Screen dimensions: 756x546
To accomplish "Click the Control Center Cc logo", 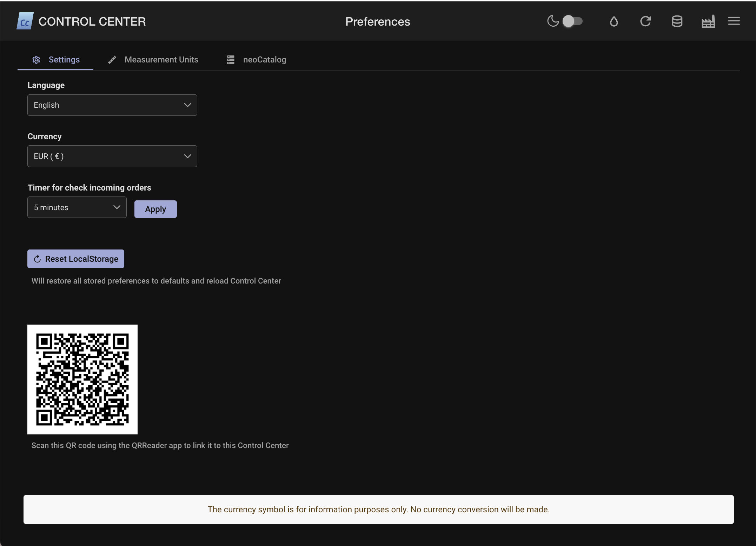I will click(25, 21).
